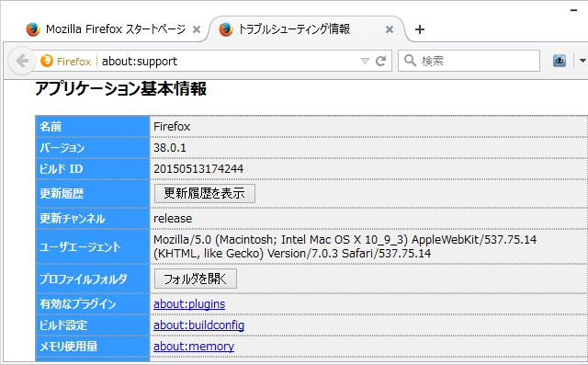The image size is (588, 365).
Task: Click the アプリケーション基本情報 heading
Action: click(120, 89)
